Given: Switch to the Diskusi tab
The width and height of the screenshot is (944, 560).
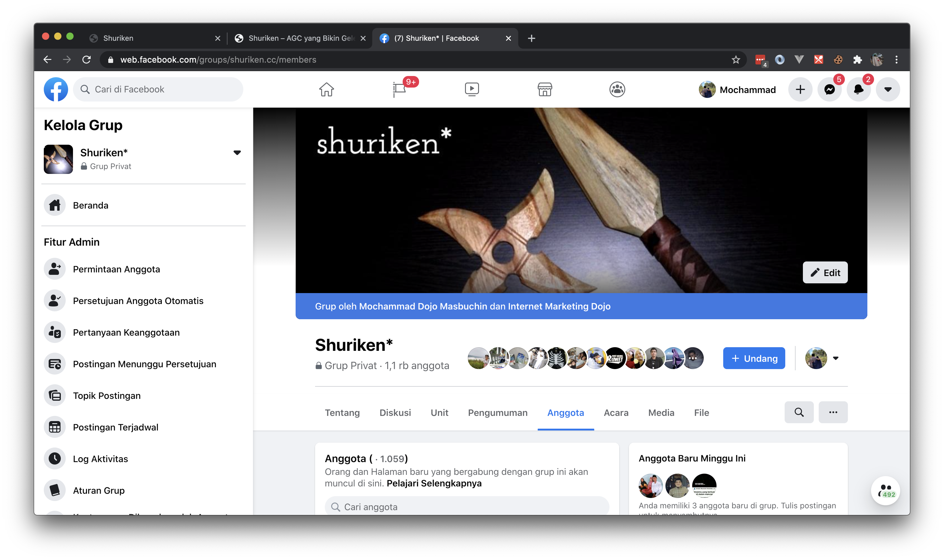Looking at the screenshot, I should (395, 413).
